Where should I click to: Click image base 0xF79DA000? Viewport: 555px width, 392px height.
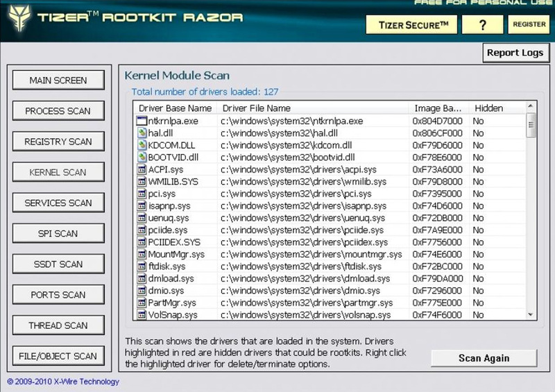coord(437,279)
